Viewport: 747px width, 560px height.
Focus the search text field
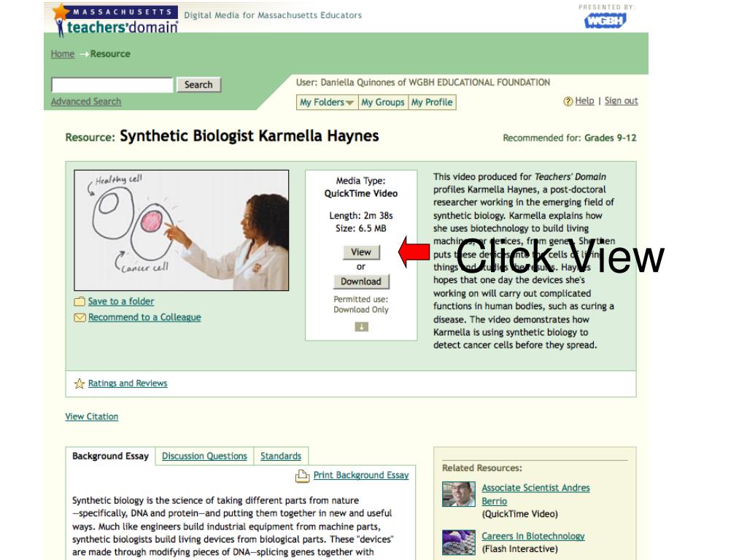pos(112,85)
